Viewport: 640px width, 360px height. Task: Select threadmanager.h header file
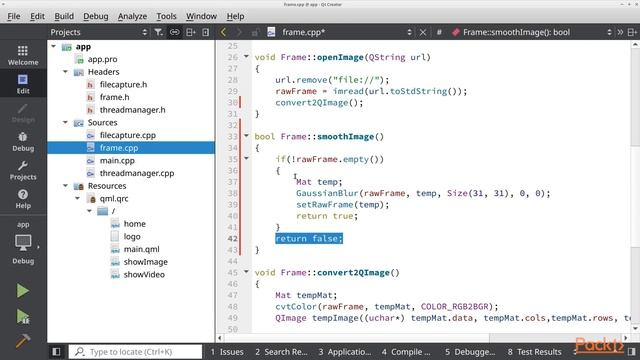point(132,110)
